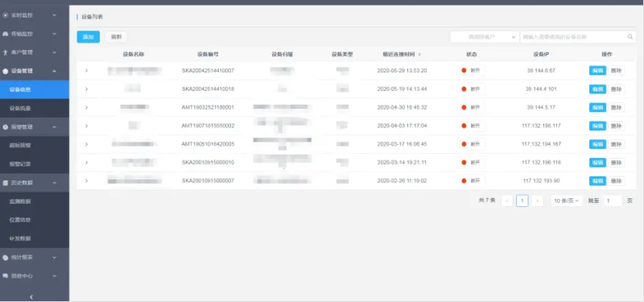Expand the row for SKA20042514410007
The height and width of the screenshot is (302, 644).
[x=86, y=71]
